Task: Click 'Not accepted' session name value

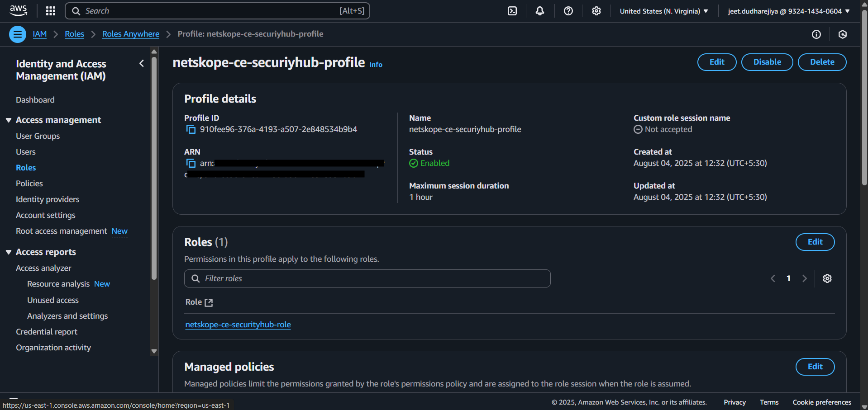Action: [x=668, y=129]
